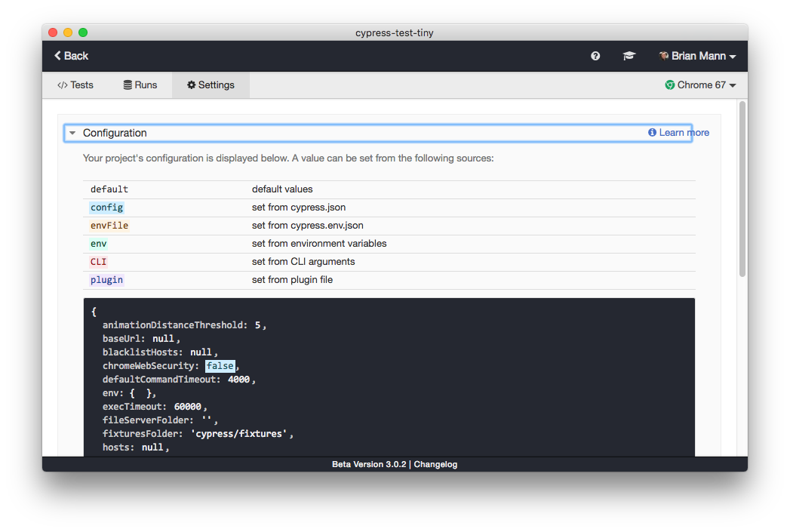Click the gear icon on the Settings tab

191,85
